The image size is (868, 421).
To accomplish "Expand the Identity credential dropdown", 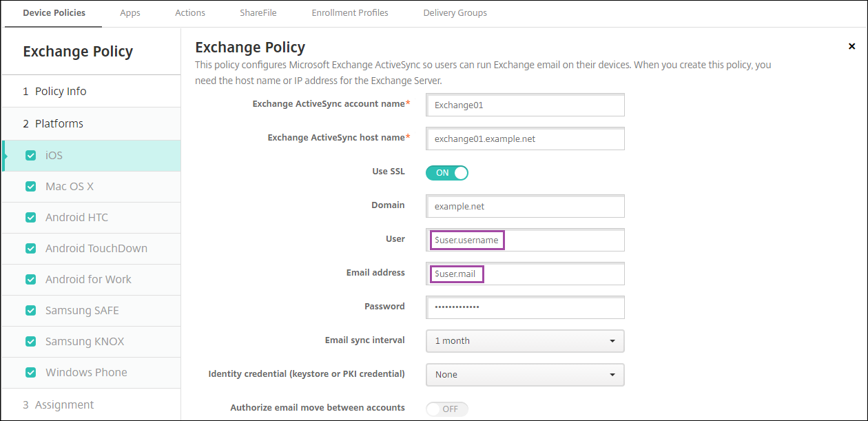I will (x=525, y=375).
